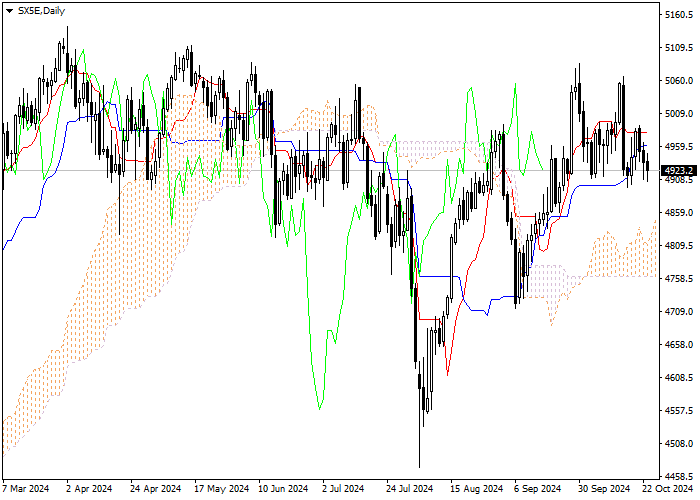Click the 4508.0 price axis label
The width and height of the screenshot is (700, 500).
(x=679, y=444)
